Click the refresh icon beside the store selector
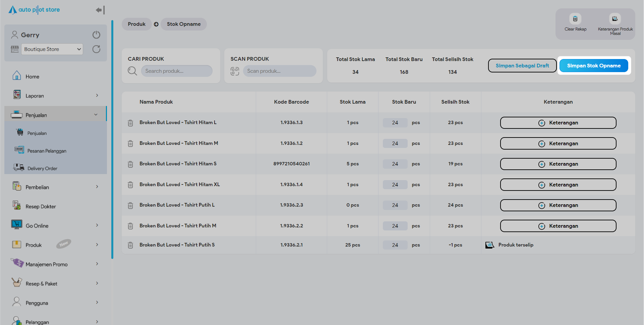 point(96,49)
